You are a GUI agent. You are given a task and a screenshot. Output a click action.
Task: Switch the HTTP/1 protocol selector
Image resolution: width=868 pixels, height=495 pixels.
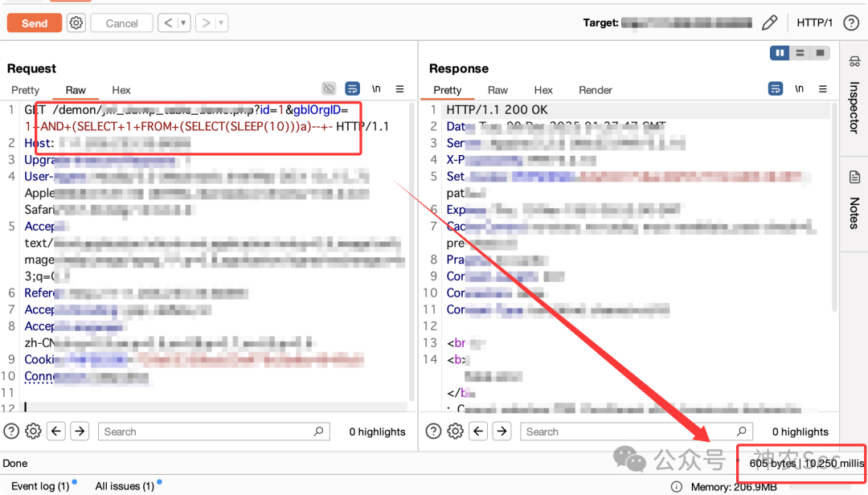(814, 22)
